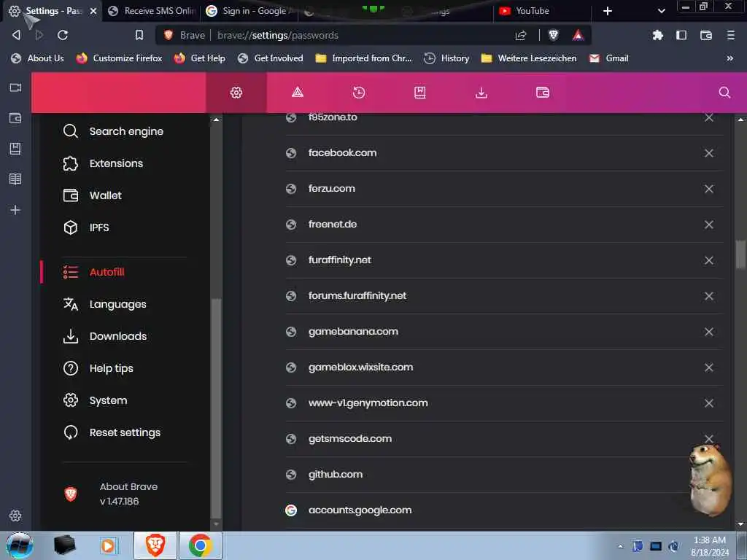Click the gamebanana.com site entry
Image resolution: width=747 pixels, height=560 pixels.
coord(353,332)
